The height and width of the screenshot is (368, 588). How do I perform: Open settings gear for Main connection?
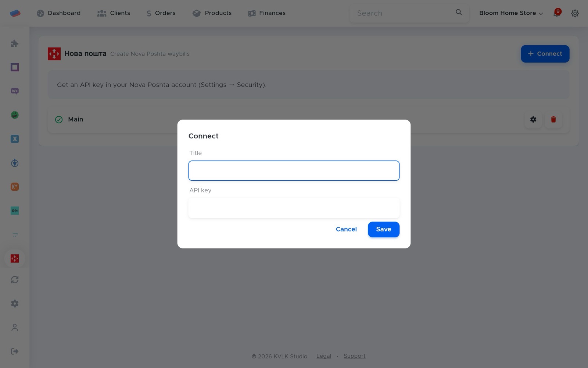pos(533,120)
